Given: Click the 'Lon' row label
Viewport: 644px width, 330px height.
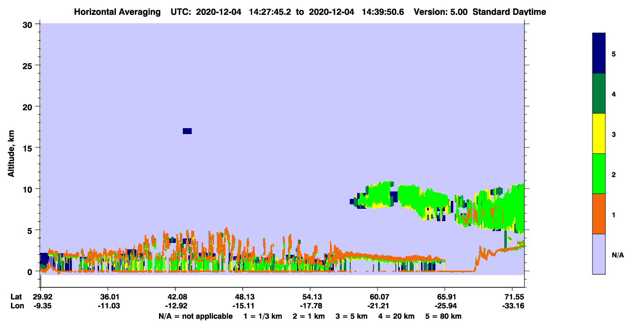Looking at the screenshot, I should (16, 306).
